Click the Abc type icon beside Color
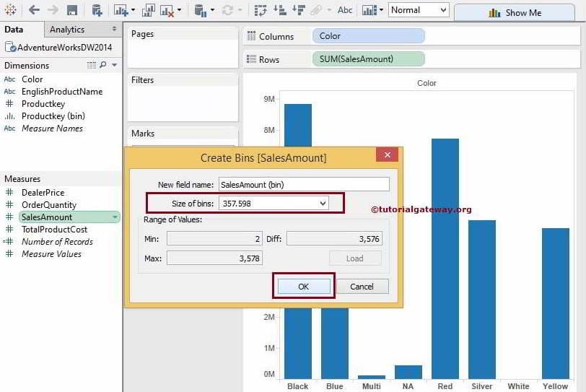 pos(9,79)
